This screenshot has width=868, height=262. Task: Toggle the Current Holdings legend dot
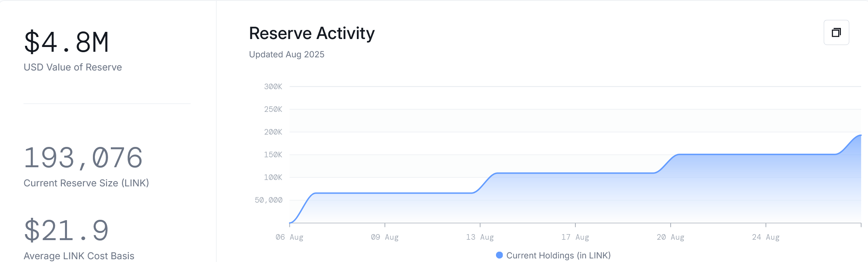click(499, 255)
